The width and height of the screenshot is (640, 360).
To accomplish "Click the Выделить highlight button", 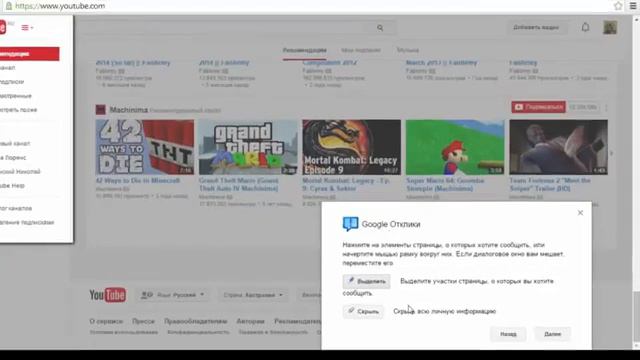I will click(366, 281).
